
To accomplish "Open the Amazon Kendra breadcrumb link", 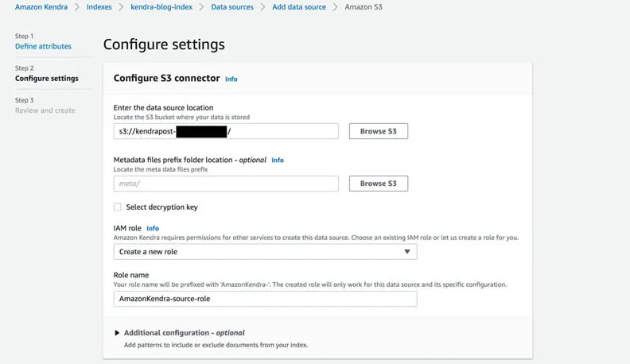I will pos(41,7).
